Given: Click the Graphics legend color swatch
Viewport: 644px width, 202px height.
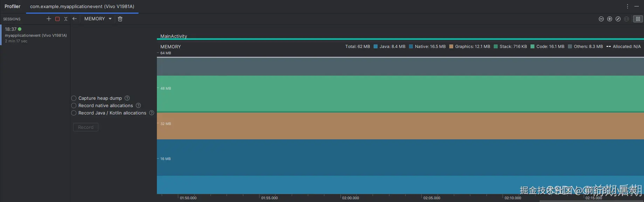Looking at the screenshot, I should (x=451, y=47).
